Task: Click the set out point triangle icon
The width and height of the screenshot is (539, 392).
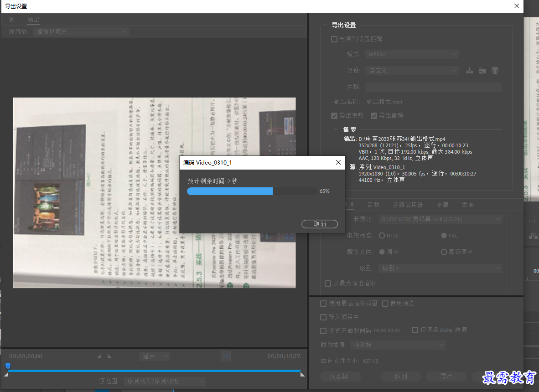Action: [109, 356]
